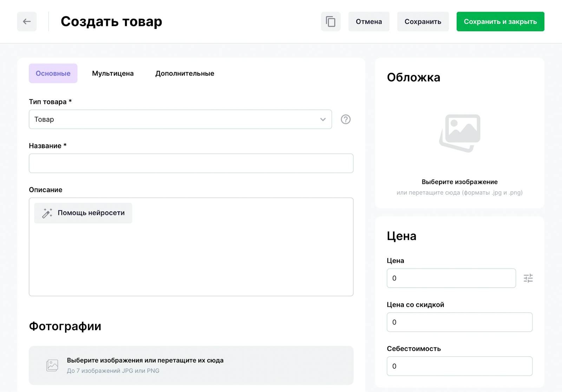Click the 'Обложка' heading
Image resolution: width=562 pixels, height=392 pixels.
(413, 77)
